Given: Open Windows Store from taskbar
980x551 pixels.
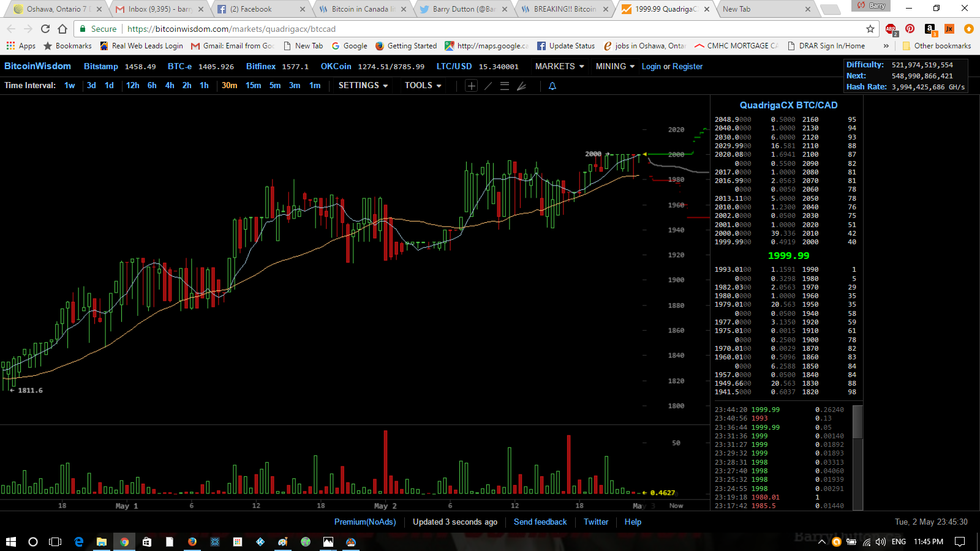Looking at the screenshot, I should (x=147, y=542).
